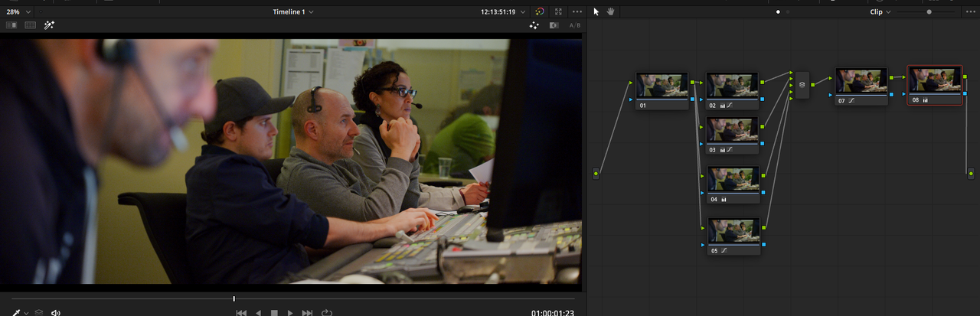Jump to last frame button

pyautogui.click(x=308, y=313)
